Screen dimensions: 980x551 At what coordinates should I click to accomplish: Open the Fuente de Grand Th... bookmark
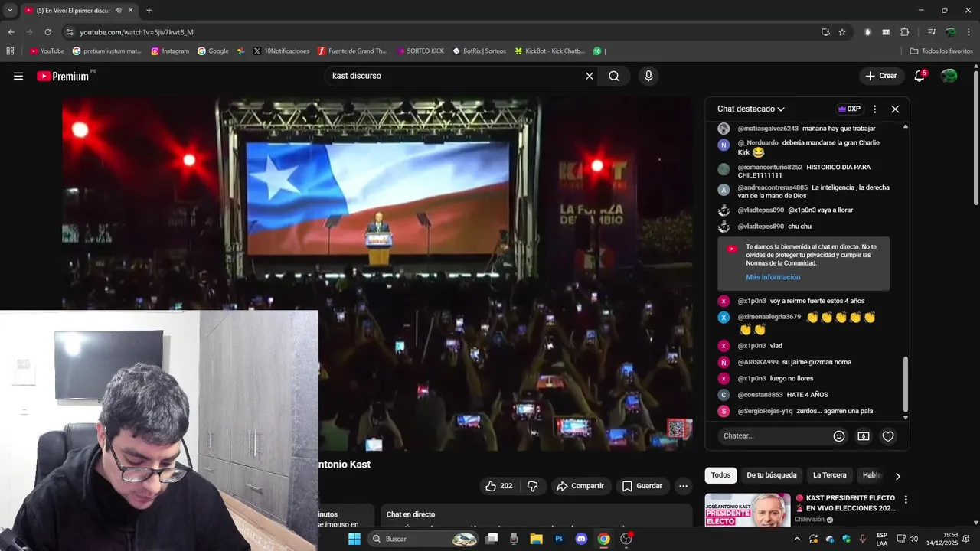351,51
